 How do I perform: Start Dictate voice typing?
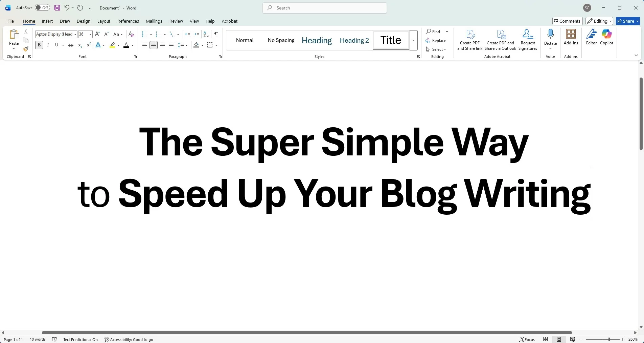pyautogui.click(x=550, y=37)
